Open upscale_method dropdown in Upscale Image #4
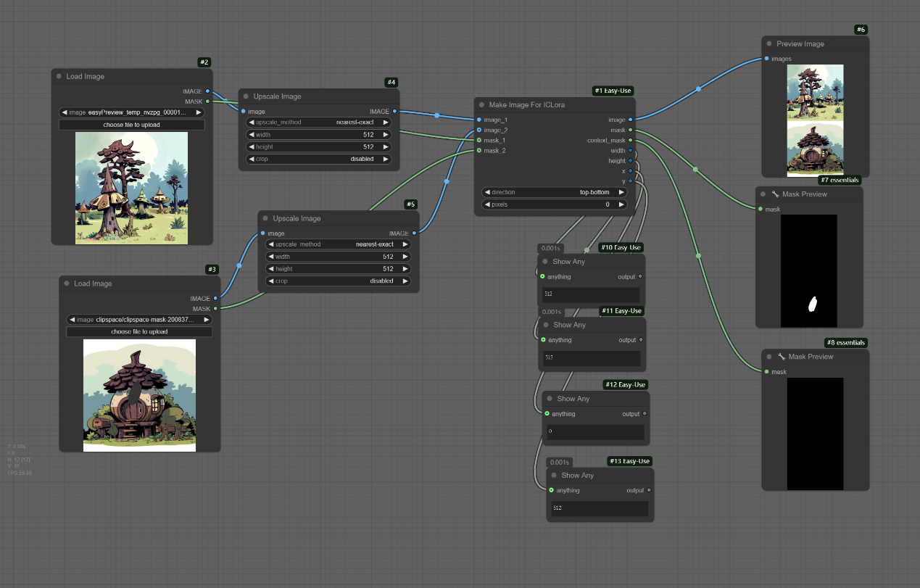Viewport: 920px width, 588px height. tap(318, 123)
